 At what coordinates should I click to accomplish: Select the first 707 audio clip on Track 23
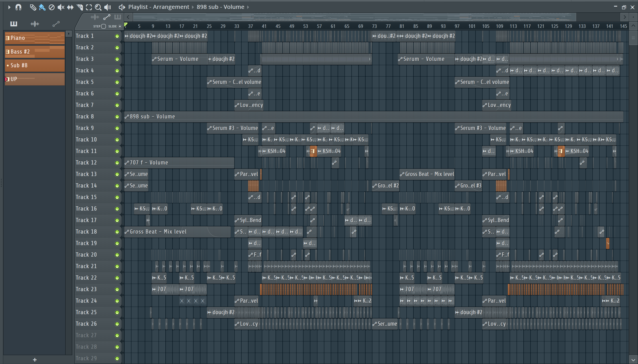[x=165, y=289]
